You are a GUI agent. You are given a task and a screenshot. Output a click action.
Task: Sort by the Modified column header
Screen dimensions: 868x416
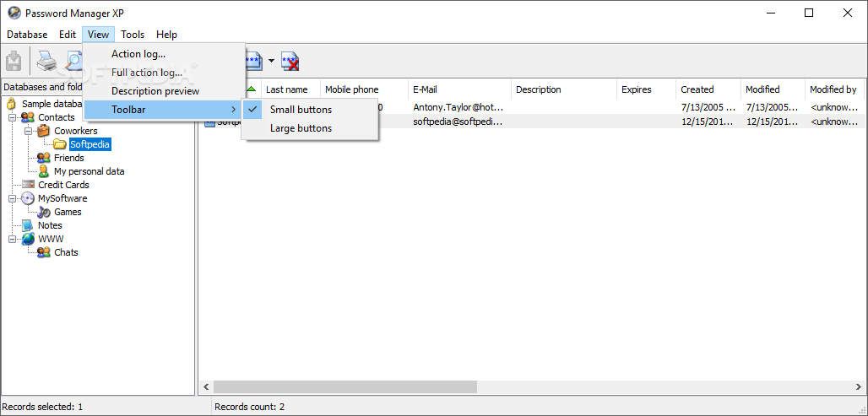tap(773, 89)
